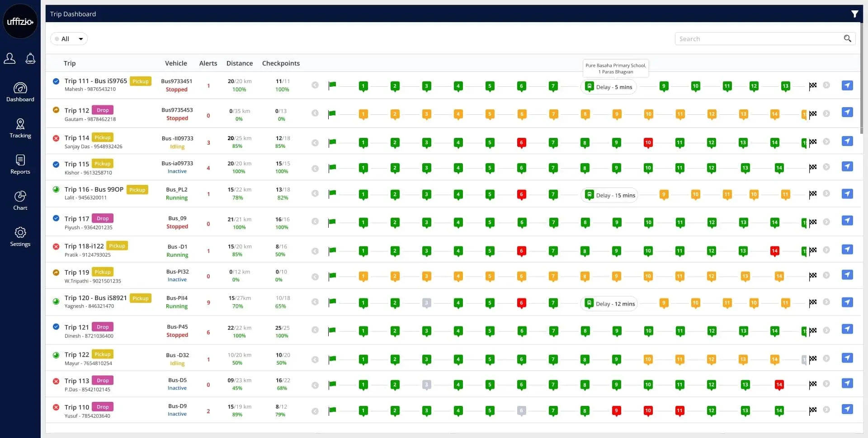The height and width of the screenshot is (438, 868).
Task: Click start flag icon for Trip 112
Action: [332, 113]
